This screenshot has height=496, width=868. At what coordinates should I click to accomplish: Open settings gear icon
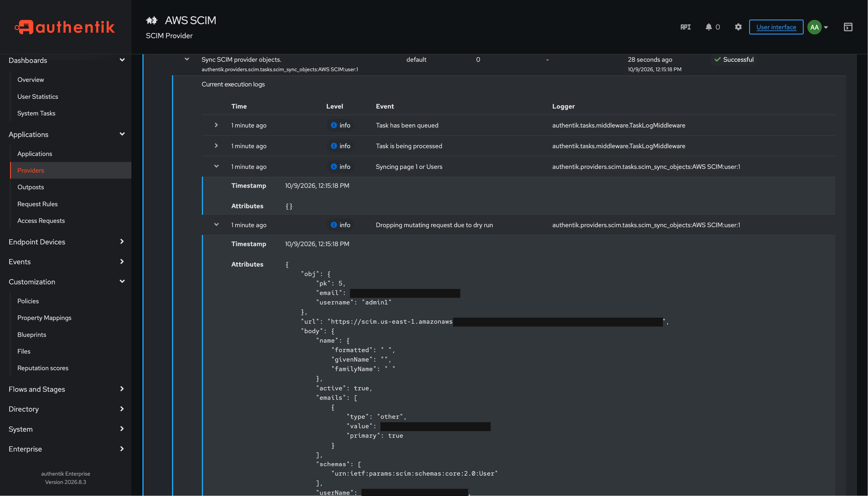[738, 27]
